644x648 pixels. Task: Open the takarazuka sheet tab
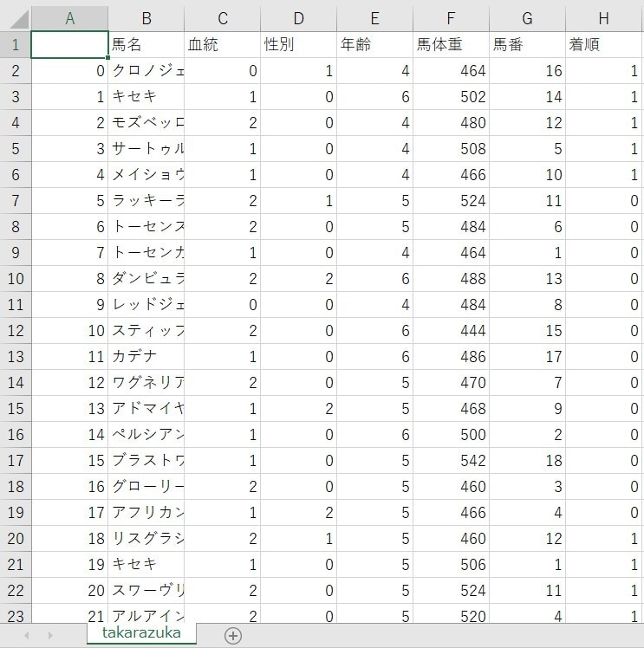[141, 633]
